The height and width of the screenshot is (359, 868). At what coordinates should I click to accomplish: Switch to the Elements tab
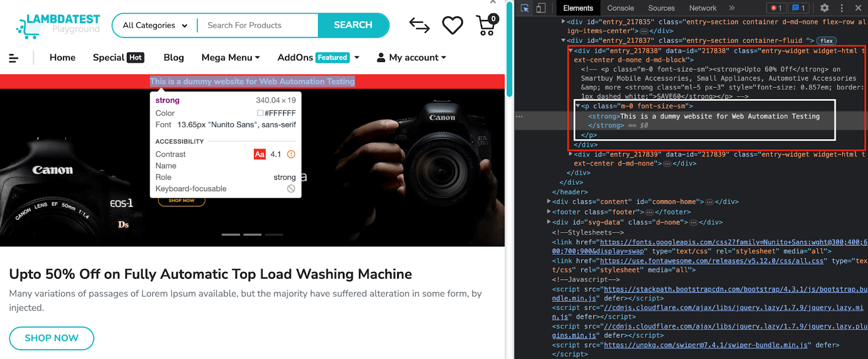pyautogui.click(x=578, y=8)
